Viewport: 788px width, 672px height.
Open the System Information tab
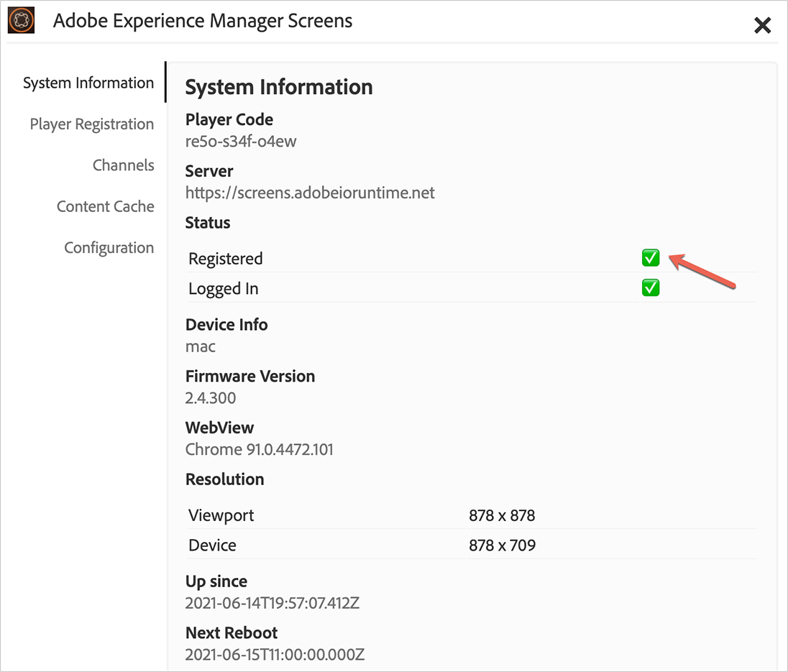click(88, 83)
